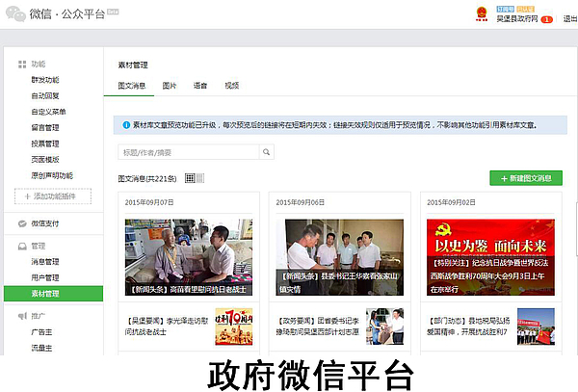Open 微信支付 menu item
Image resolution: width=578 pixels, height=392 pixels.
pyautogui.click(x=45, y=223)
